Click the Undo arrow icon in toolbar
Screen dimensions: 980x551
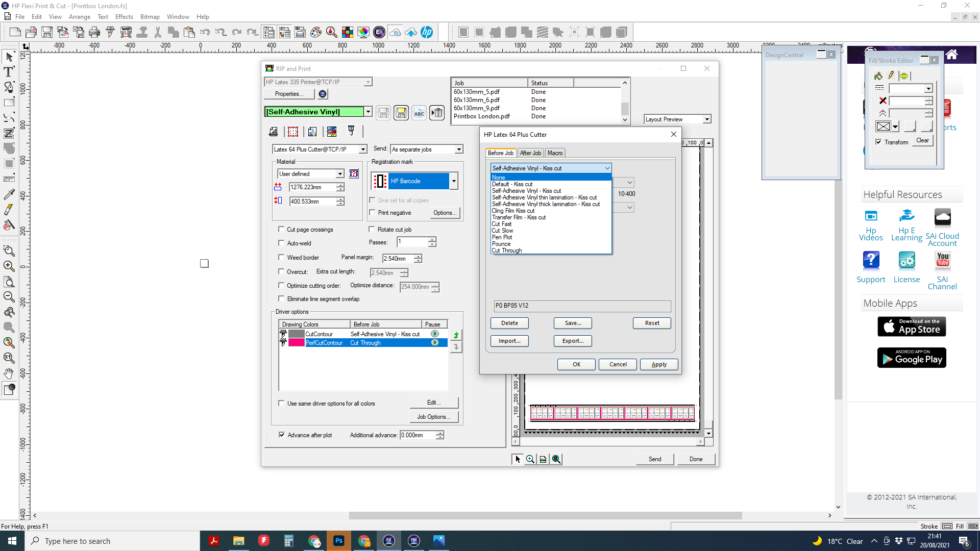coord(205,33)
